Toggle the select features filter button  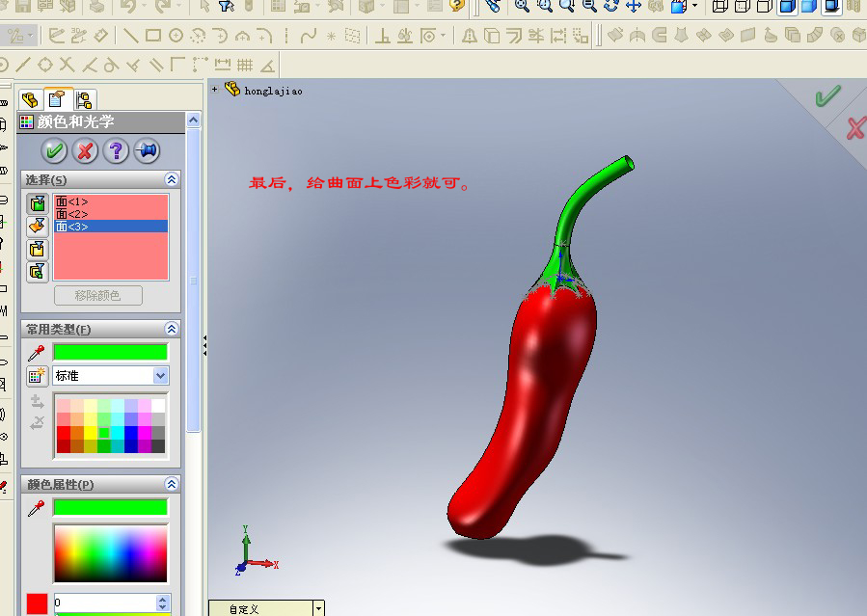click(x=38, y=271)
